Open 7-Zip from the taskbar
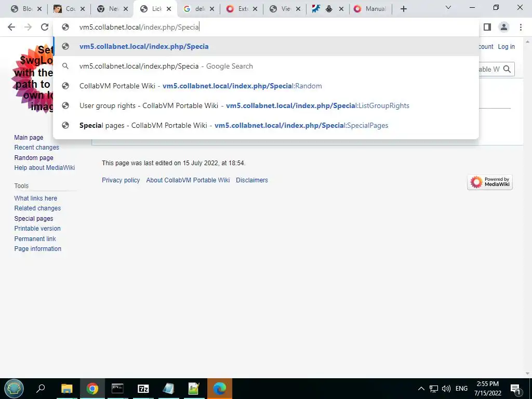The image size is (532, 399). click(x=143, y=389)
